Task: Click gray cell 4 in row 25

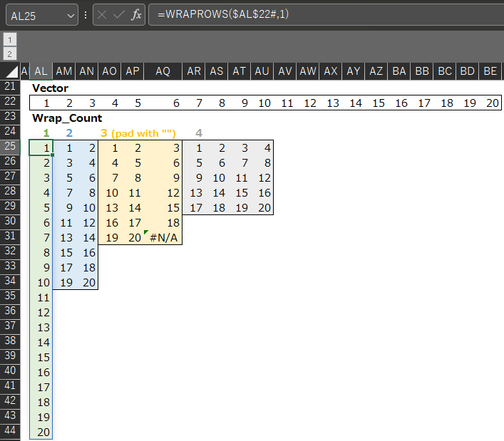Action: coord(262,148)
